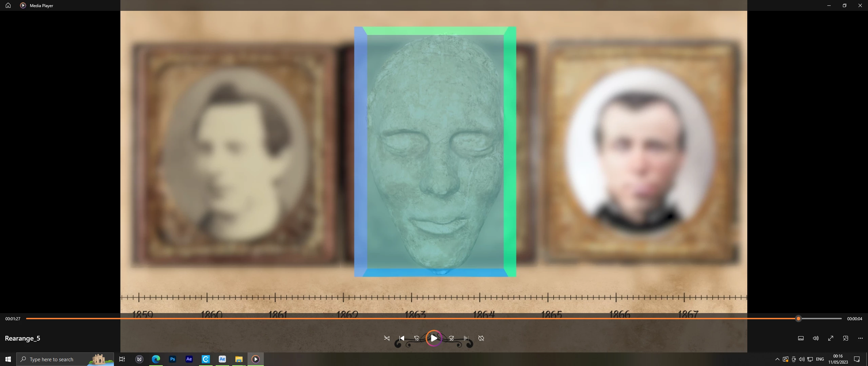868x366 pixels.
Task: Open Microsoft Edge from the taskbar
Action: click(156, 359)
